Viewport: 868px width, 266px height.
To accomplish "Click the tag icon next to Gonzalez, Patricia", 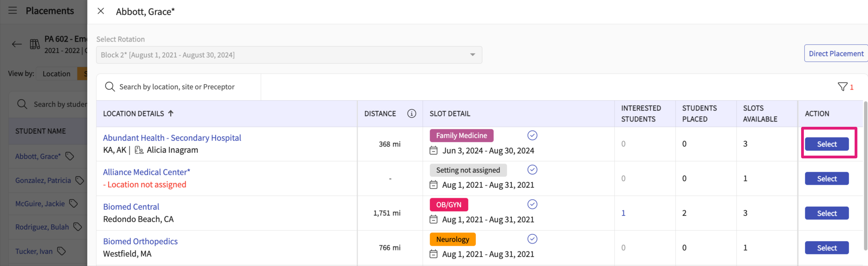I will (x=80, y=180).
